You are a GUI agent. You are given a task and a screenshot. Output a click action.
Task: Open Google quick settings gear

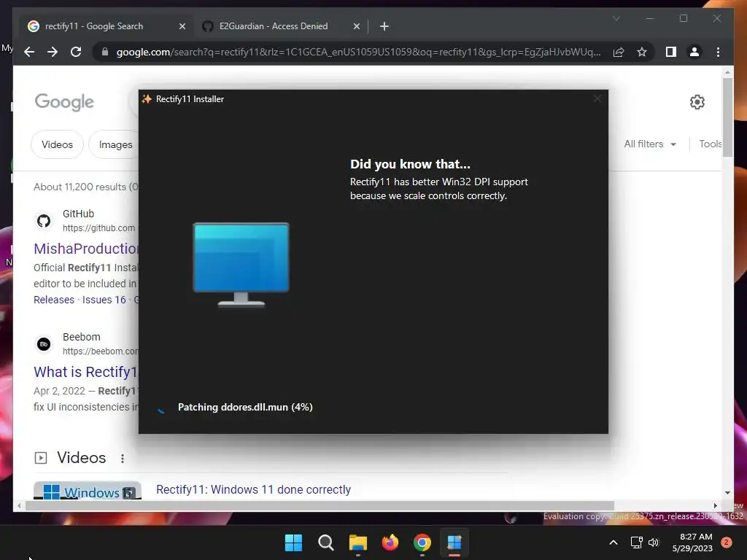click(697, 102)
